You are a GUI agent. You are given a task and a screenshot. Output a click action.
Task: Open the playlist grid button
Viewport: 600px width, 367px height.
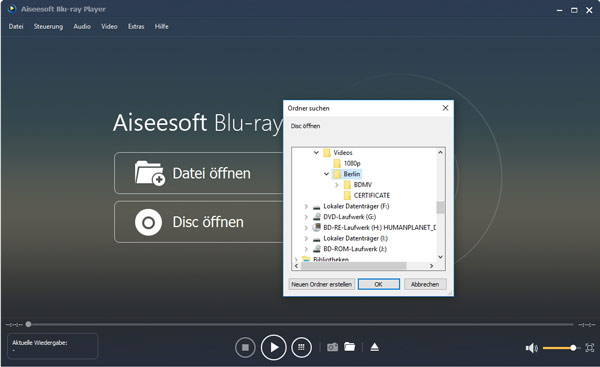click(x=302, y=347)
